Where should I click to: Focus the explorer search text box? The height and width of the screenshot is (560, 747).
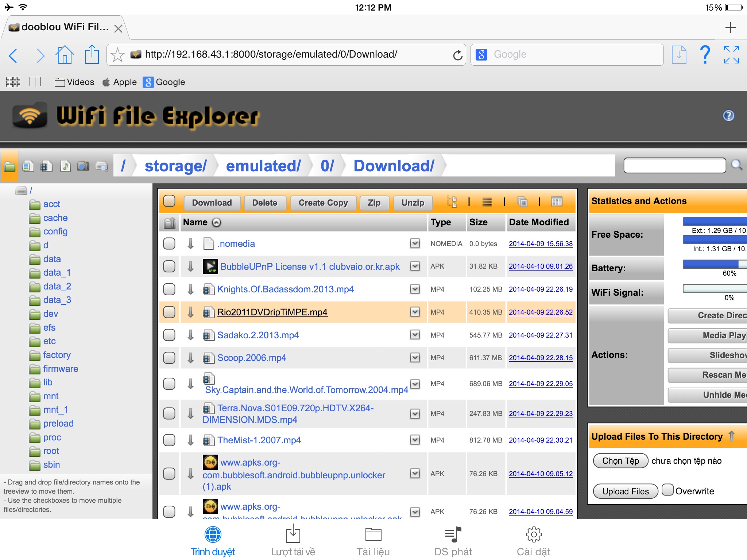point(675,165)
